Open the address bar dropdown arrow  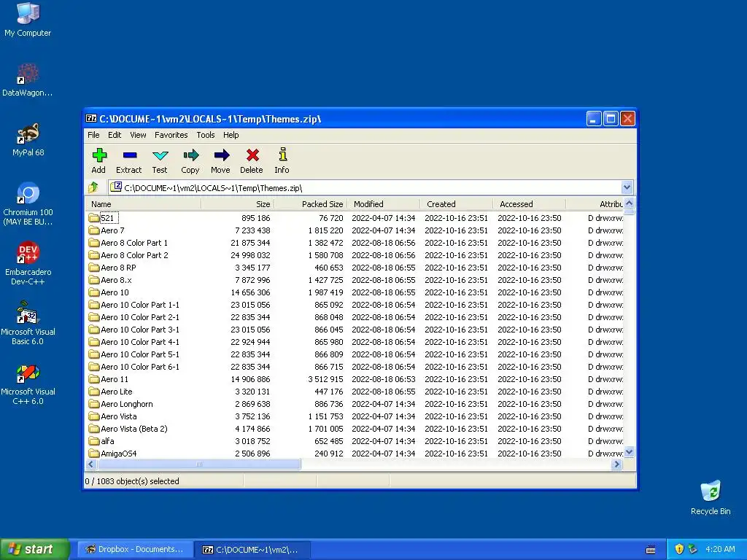pos(627,187)
